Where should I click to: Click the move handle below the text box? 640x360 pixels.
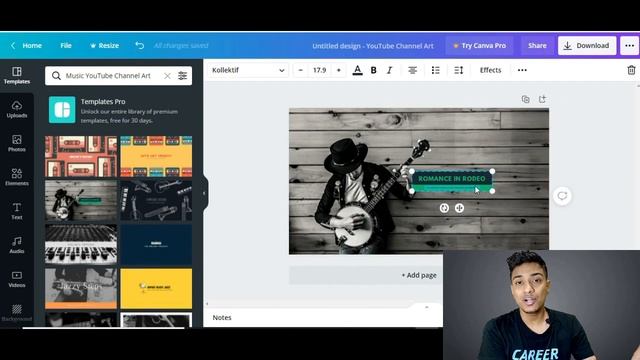tap(459, 208)
